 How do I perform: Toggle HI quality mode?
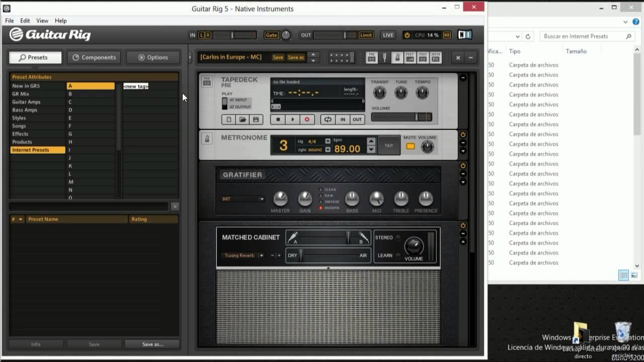447,35
